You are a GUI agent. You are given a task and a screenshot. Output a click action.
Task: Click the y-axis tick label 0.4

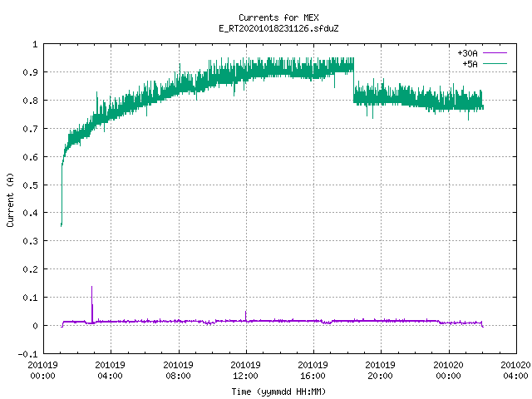(x=30, y=213)
